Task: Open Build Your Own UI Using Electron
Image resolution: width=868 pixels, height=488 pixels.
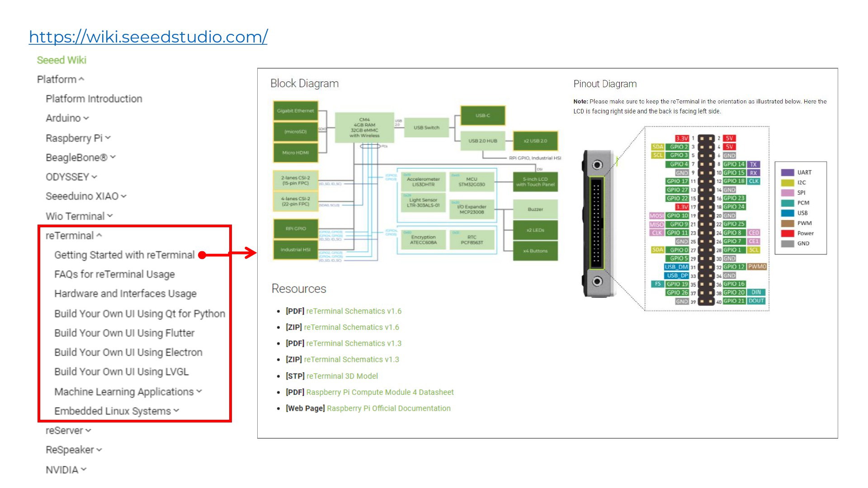Action: coord(128,352)
